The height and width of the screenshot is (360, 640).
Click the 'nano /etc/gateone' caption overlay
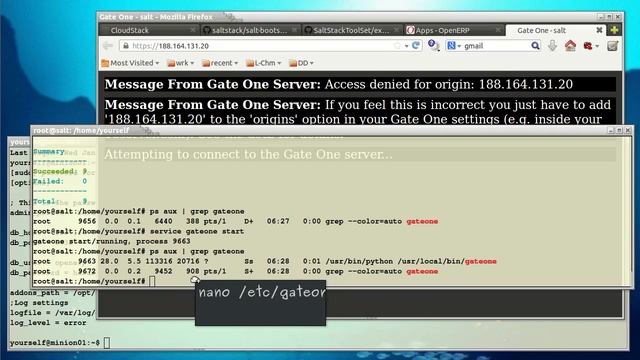pyautogui.click(x=260, y=302)
